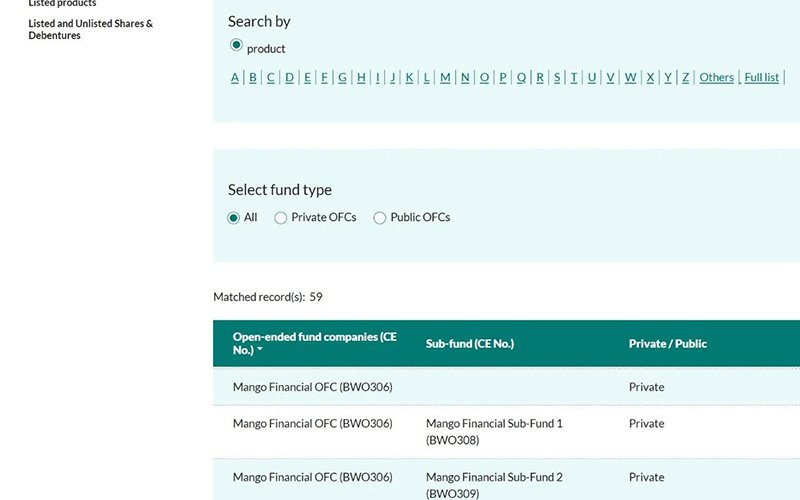Open 'Listed and Unlisted Shares & Debentures' sidebar item
Screen dimensions: 800x500
pos(91,29)
